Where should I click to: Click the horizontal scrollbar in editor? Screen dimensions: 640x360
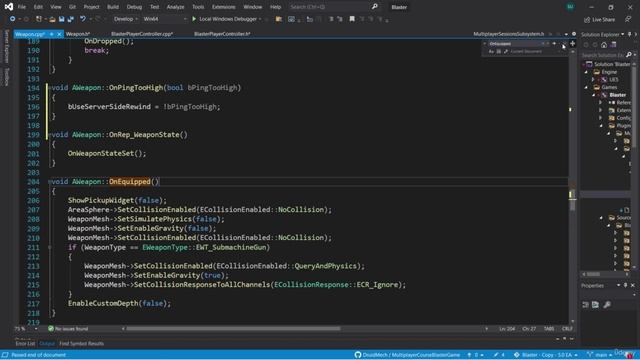pos(233,329)
